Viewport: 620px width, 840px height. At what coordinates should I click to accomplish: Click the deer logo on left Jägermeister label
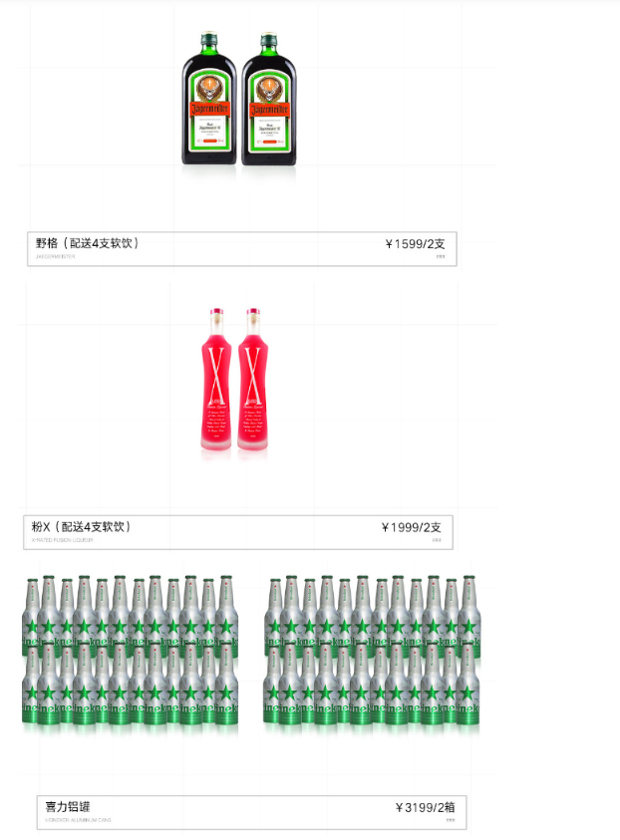[209, 89]
